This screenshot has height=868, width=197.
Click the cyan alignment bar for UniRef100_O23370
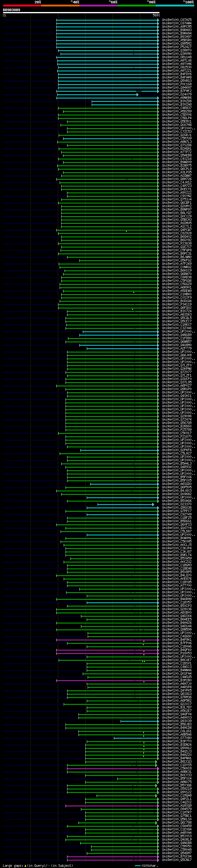126,504
